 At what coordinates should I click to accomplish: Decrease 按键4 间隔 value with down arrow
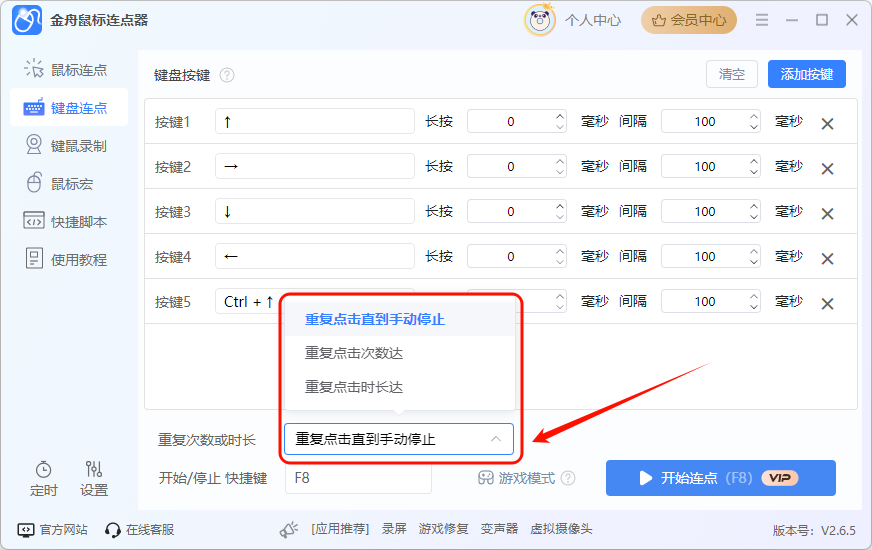pos(754,262)
